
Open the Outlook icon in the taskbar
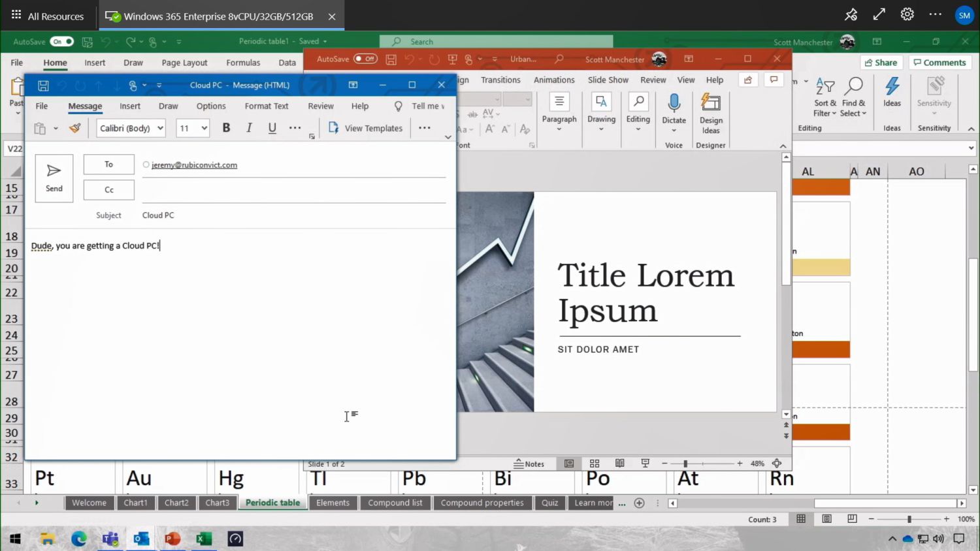pyautogui.click(x=141, y=539)
